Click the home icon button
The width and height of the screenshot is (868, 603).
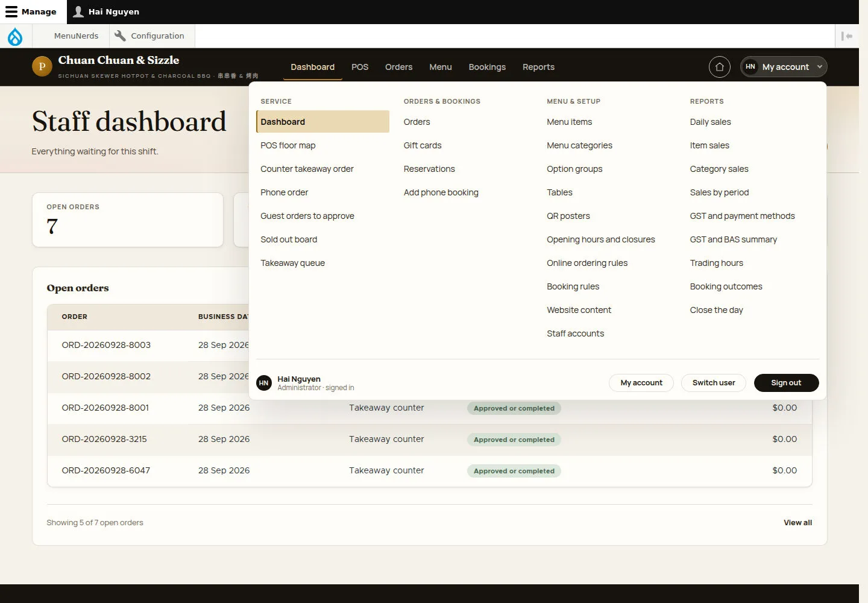pyautogui.click(x=720, y=67)
